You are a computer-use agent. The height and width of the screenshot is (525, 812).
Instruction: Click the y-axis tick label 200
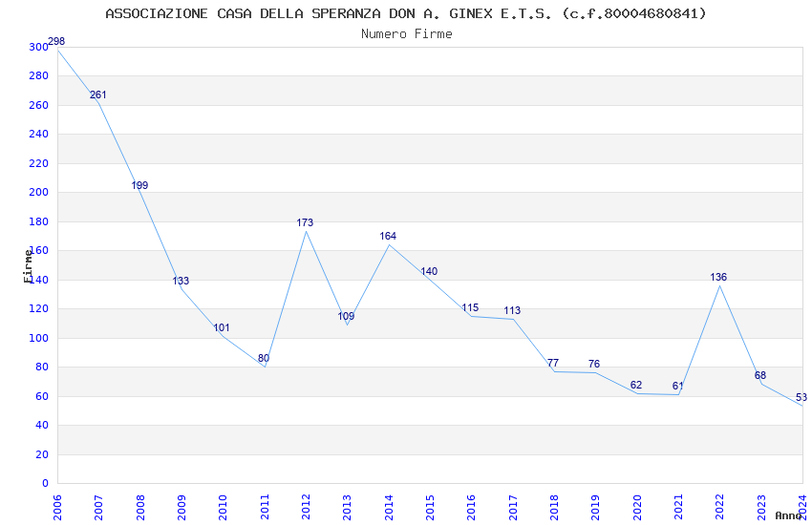(38, 193)
